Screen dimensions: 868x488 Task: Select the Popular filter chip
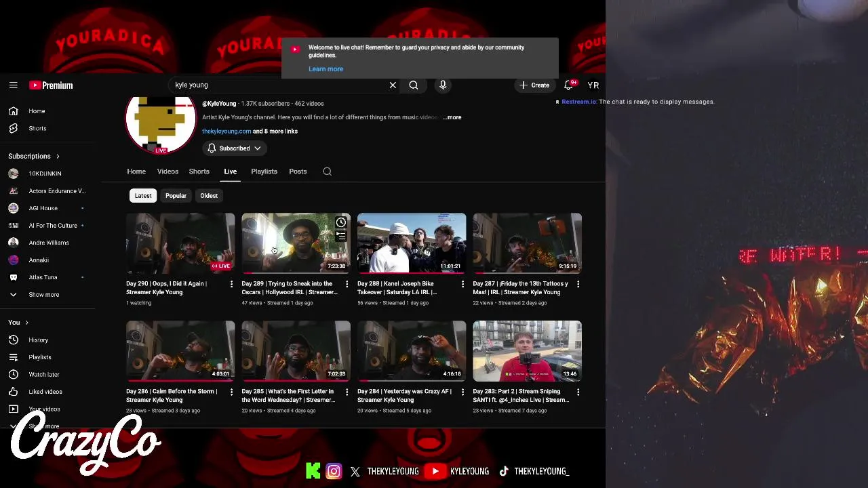176,196
